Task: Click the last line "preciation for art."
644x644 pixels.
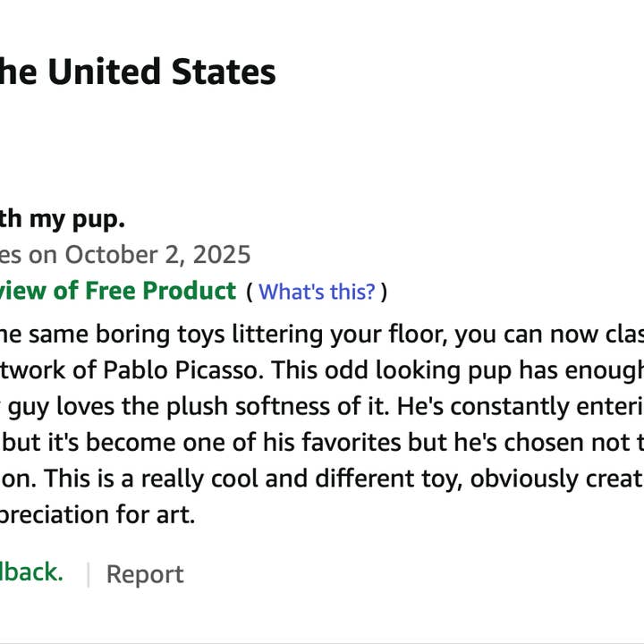Action: (97, 515)
